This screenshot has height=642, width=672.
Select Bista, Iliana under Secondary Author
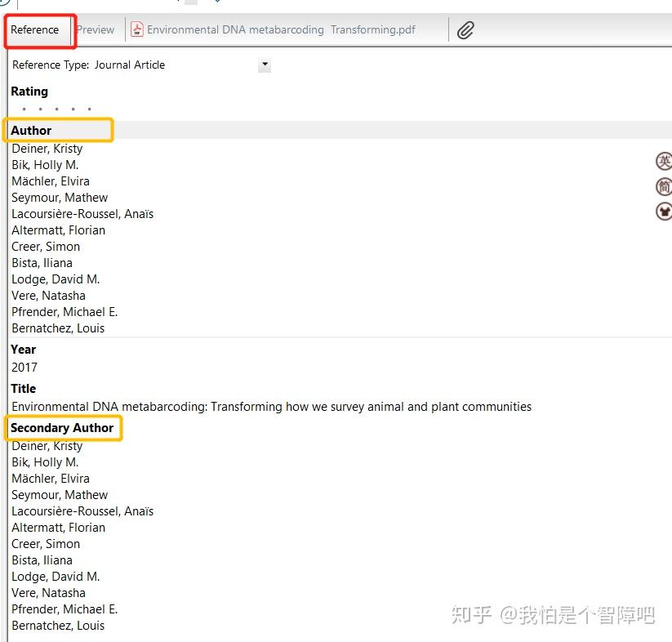pos(42,560)
